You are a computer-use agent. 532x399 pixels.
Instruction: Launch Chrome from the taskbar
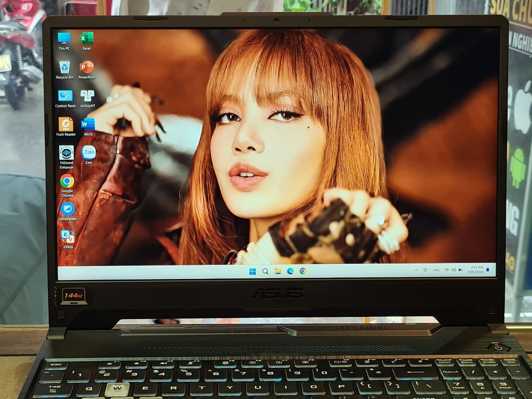(303, 271)
